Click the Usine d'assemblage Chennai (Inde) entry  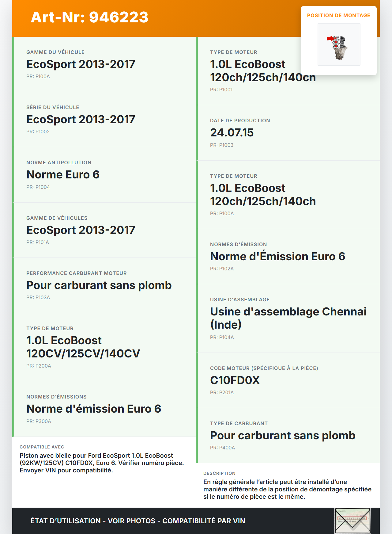tap(288, 318)
